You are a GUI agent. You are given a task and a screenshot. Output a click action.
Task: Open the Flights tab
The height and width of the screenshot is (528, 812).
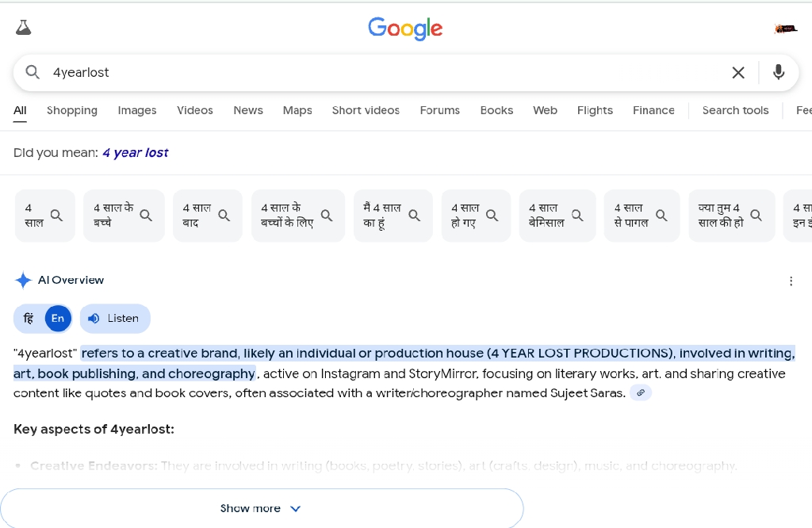(595, 110)
